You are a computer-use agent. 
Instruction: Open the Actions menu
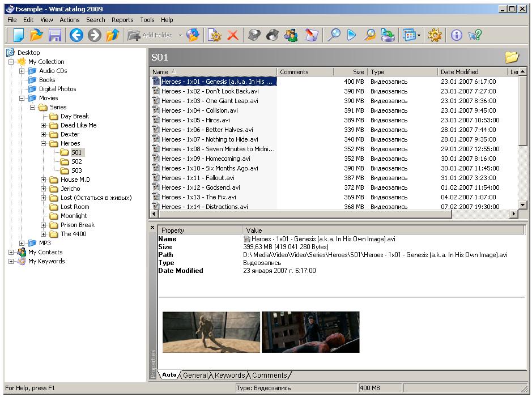[x=70, y=20]
